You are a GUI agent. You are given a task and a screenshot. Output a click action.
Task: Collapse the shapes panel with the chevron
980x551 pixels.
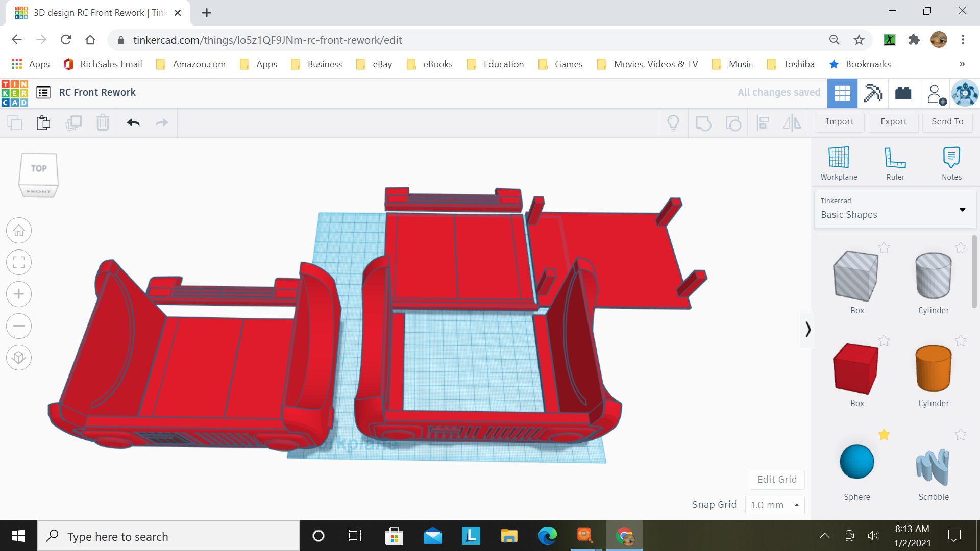click(x=808, y=329)
